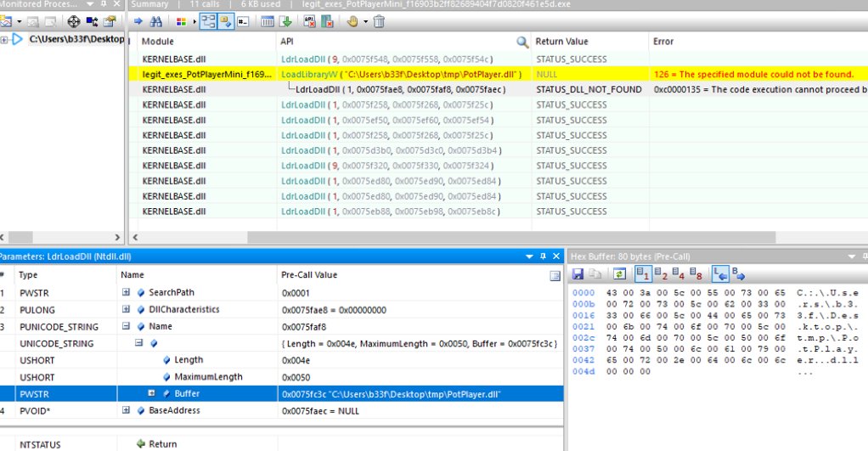Click the columns layout icon in the summary toolbar
868x451 pixels.
268,21
